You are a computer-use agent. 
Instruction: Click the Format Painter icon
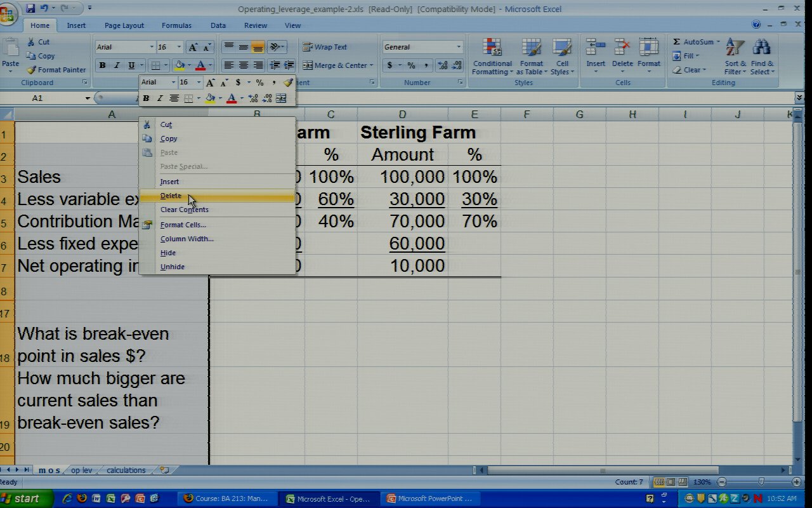32,70
